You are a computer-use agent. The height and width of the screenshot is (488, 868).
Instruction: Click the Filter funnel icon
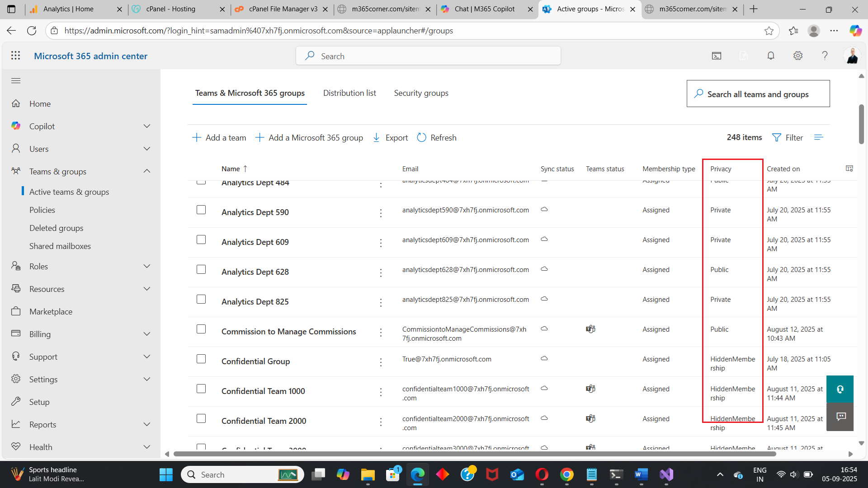click(x=776, y=137)
